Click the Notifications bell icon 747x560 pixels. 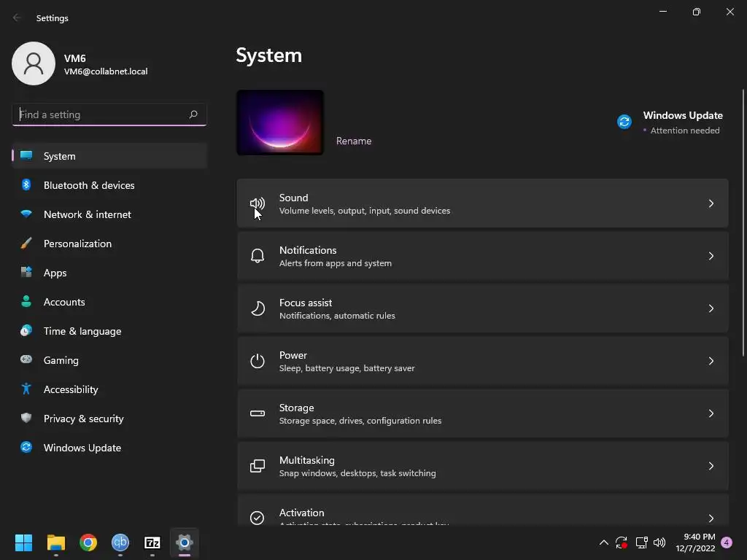pyautogui.click(x=258, y=256)
